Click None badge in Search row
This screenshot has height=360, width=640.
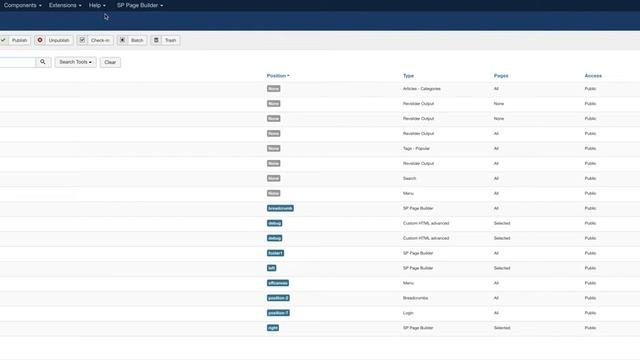(x=273, y=178)
